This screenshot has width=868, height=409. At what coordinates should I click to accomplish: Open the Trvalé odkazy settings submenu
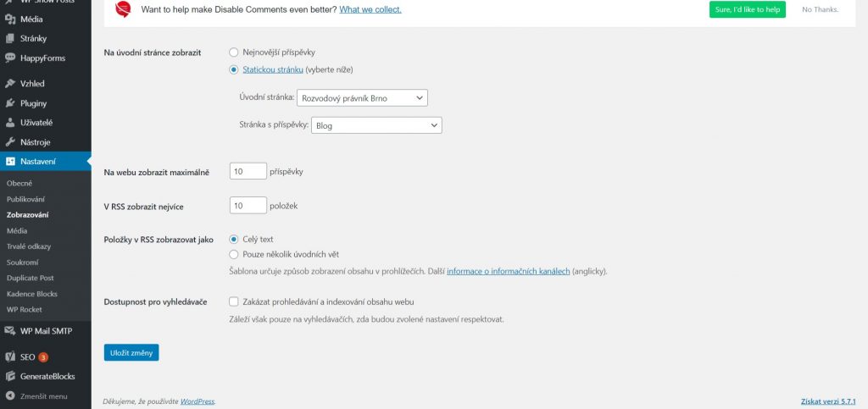coord(26,246)
